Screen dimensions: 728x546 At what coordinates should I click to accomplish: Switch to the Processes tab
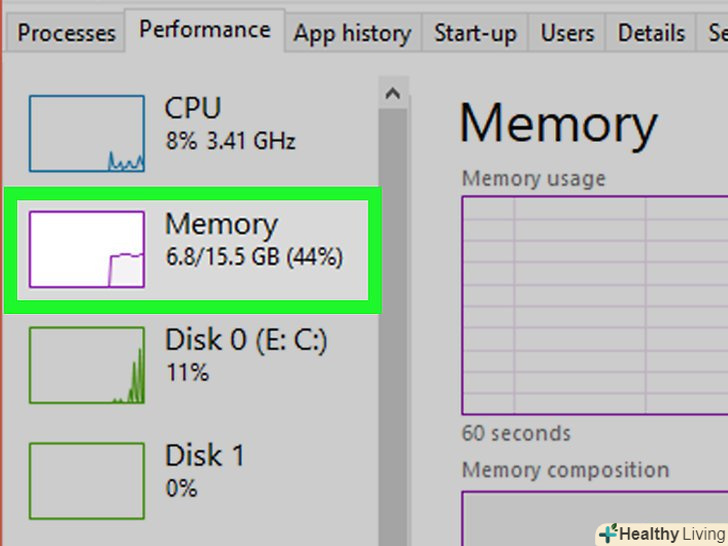(67, 33)
